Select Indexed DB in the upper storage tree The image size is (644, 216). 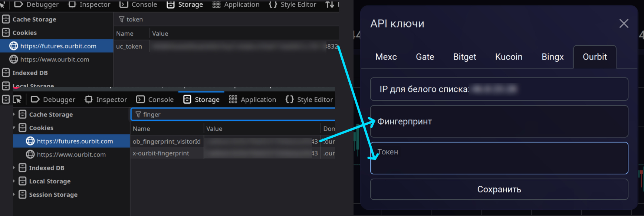click(30, 73)
